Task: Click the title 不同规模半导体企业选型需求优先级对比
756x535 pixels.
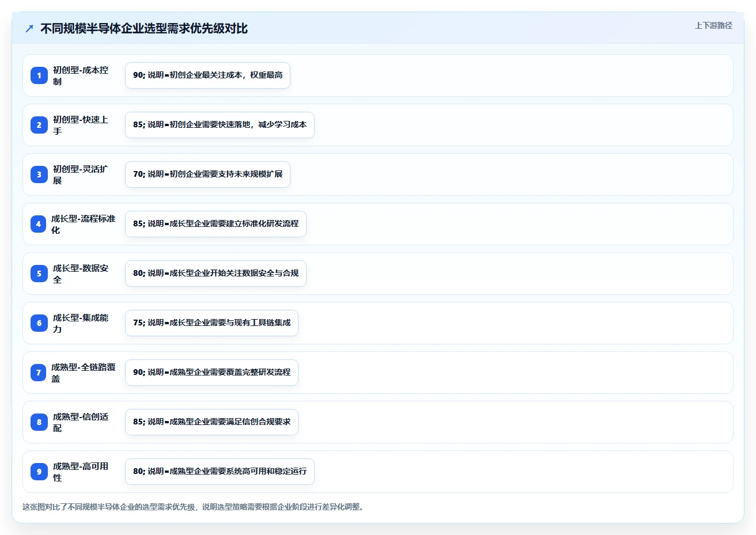Action: point(144,29)
